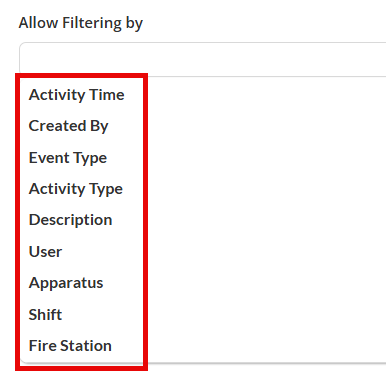
Task: Add Created By as a filterable field
Action: pos(68,126)
